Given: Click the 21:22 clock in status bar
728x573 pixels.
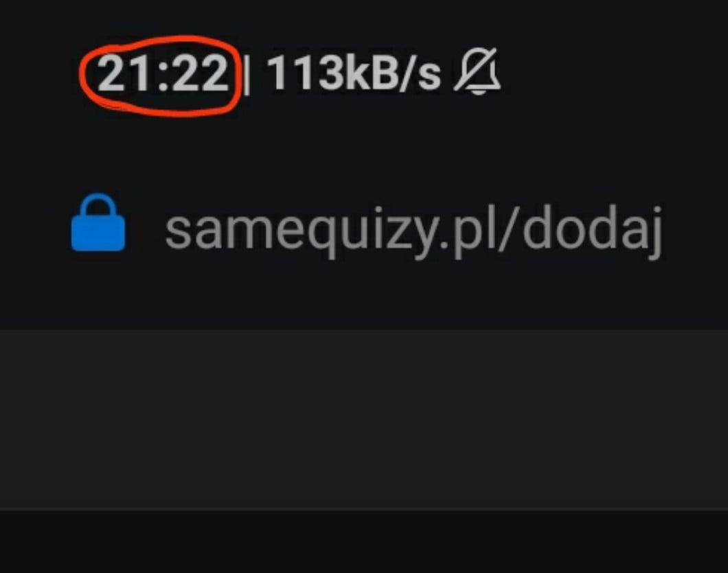Looking at the screenshot, I should point(163,73).
